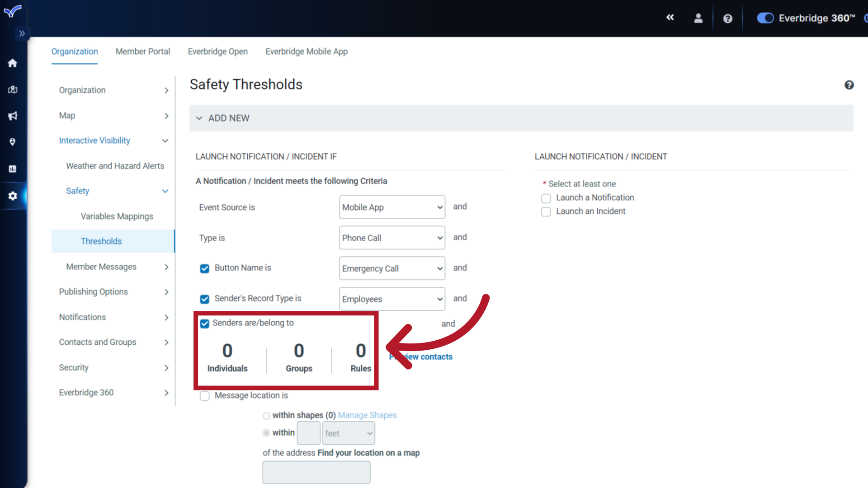This screenshot has width=868, height=488.
Task: Open the reports chart sidebar icon
Action: pos(13,169)
